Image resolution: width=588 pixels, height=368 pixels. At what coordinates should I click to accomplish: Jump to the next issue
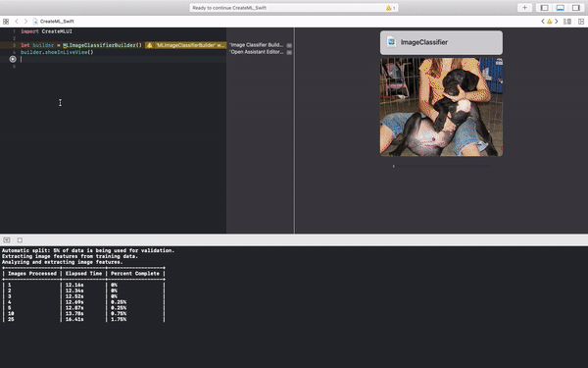point(556,22)
